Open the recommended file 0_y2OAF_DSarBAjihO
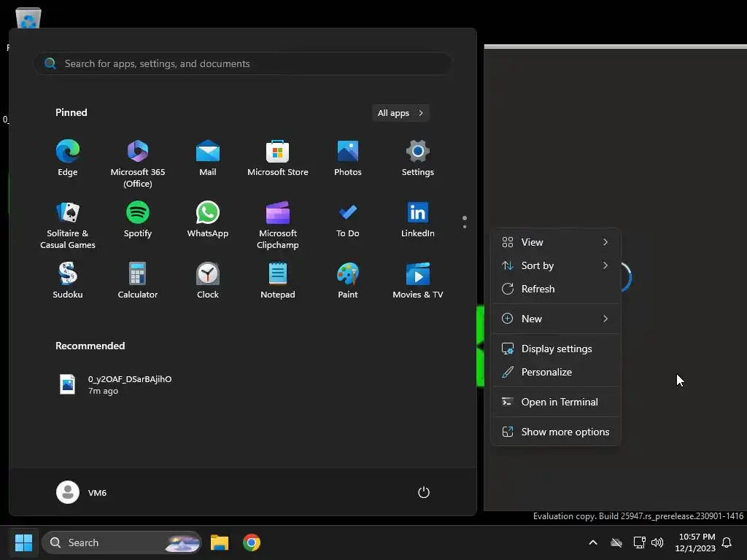This screenshot has width=747, height=560. click(115, 385)
